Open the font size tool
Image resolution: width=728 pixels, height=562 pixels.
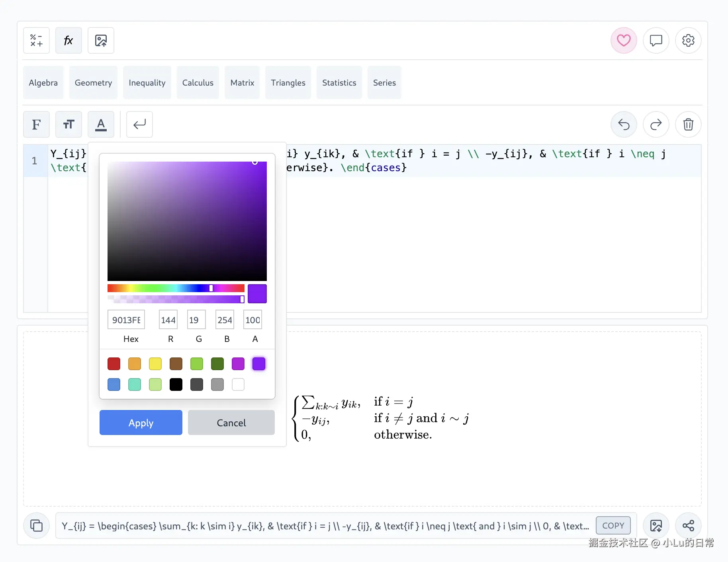68,125
